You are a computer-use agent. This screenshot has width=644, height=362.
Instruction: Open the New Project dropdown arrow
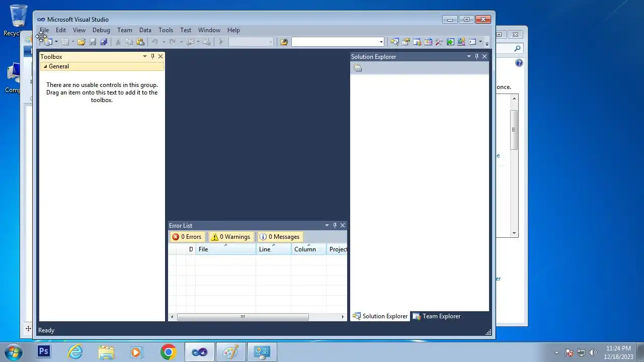click(x=56, y=42)
